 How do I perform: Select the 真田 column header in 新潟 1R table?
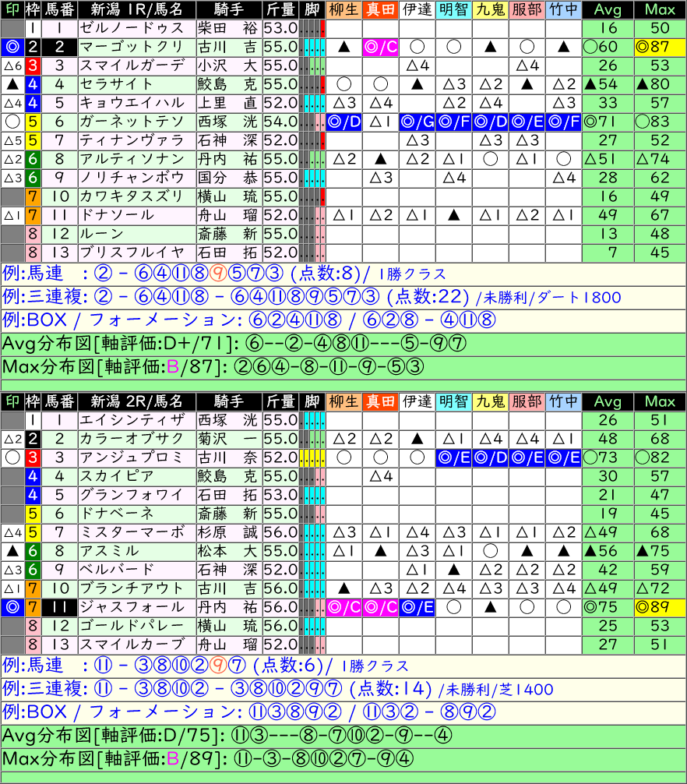coord(380,9)
